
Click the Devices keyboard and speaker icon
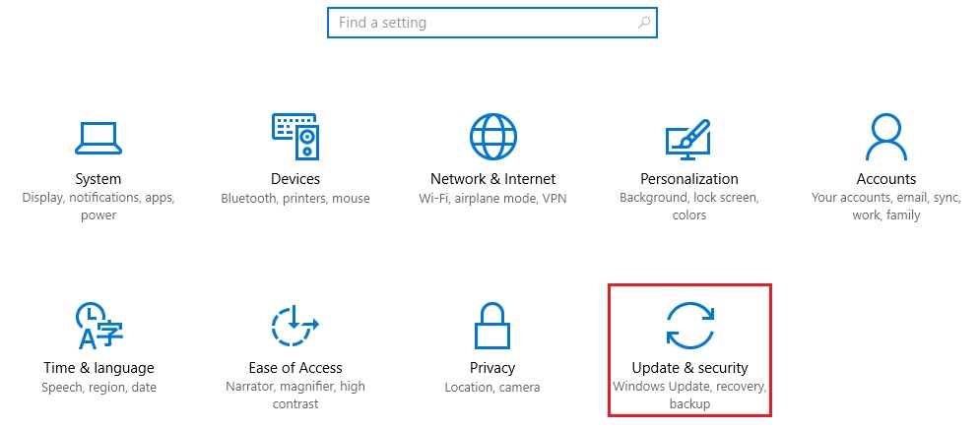click(x=295, y=137)
